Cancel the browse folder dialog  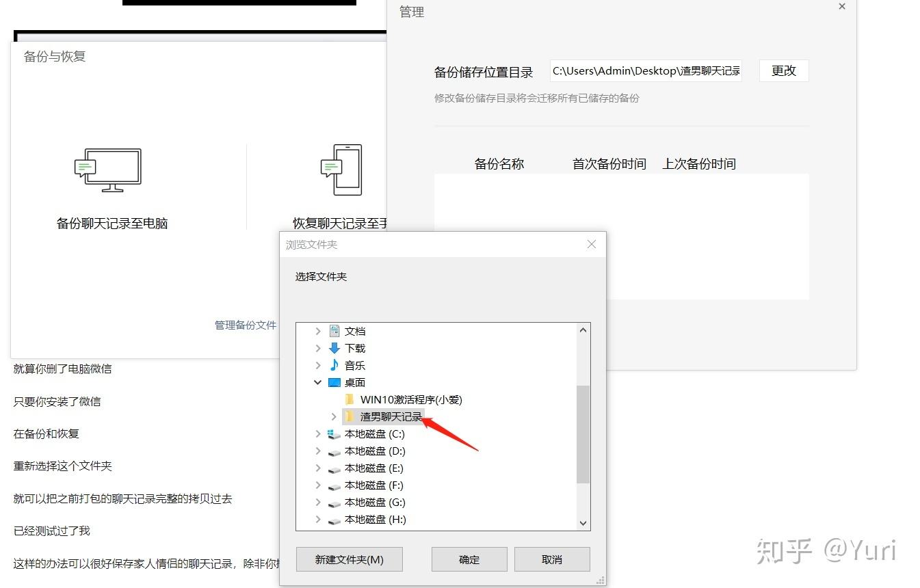552,559
